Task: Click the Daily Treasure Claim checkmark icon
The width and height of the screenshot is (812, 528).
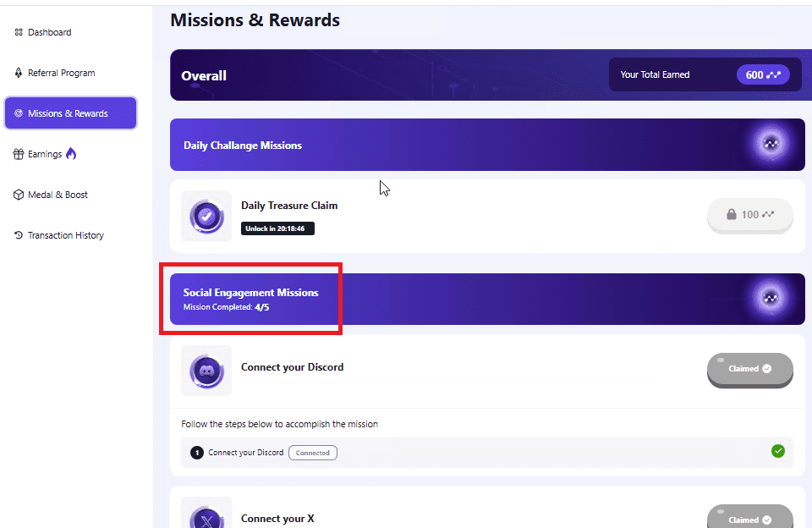Action: click(x=206, y=217)
